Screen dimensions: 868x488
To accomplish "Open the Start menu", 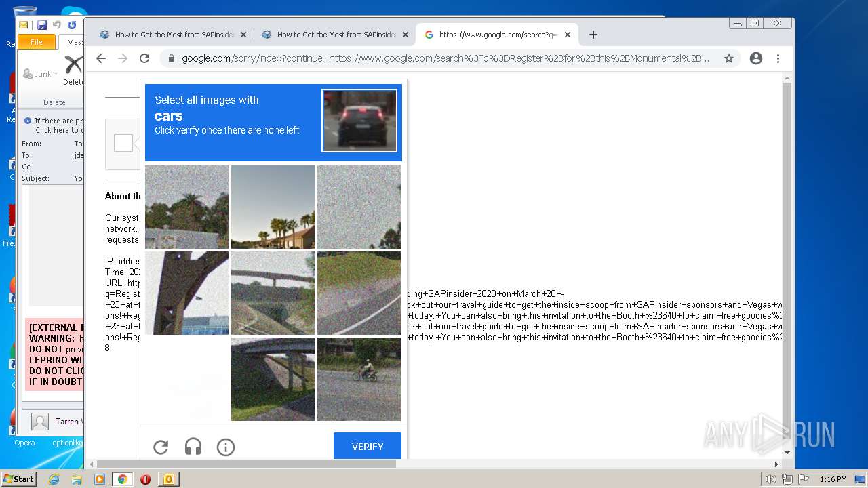I will [19, 479].
